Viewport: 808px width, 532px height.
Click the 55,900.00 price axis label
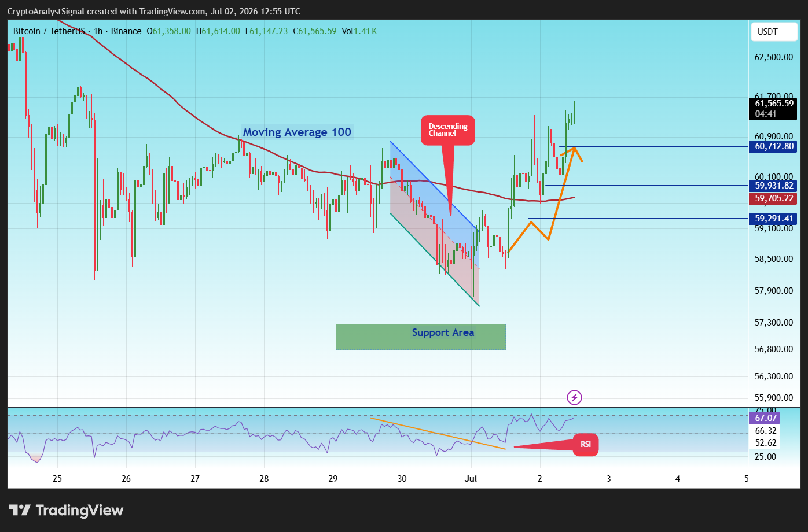pyautogui.click(x=773, y=398)
